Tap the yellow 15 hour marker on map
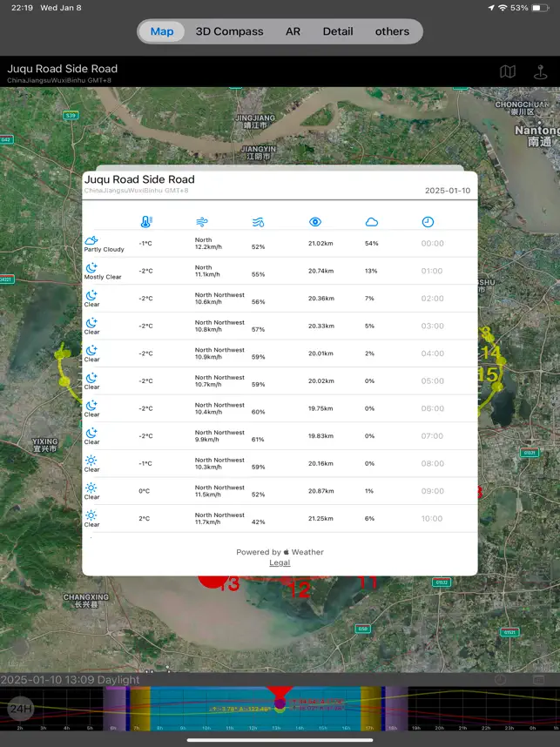 [489, 375]
